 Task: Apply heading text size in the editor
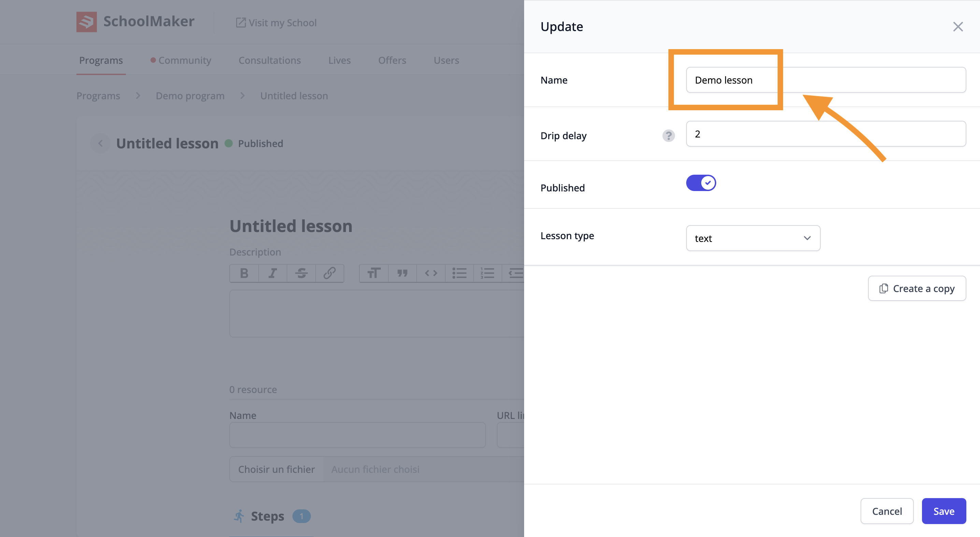click(x=374, y=273)
